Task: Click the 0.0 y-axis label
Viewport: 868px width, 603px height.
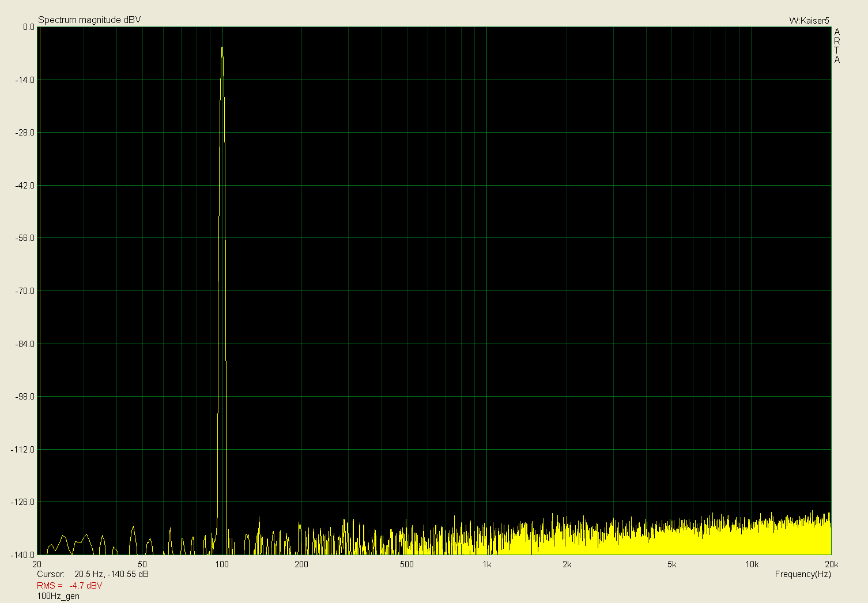Action: (29, 27)
